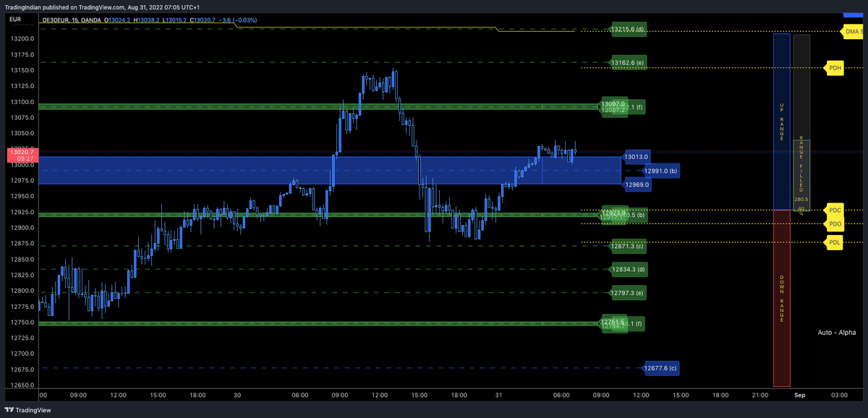Select the blue UP RANGE bar

[x=781, y=121]
